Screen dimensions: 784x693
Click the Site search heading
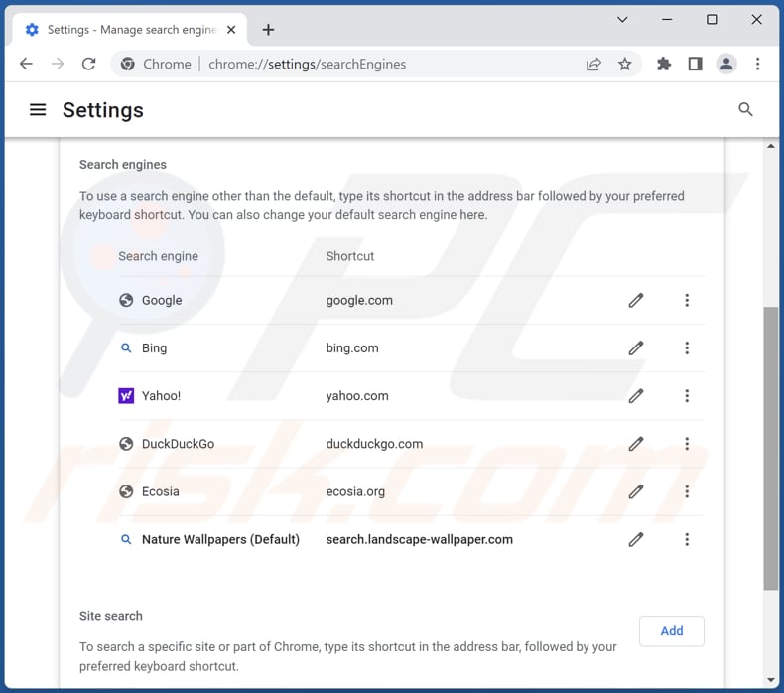click(111, 616)
